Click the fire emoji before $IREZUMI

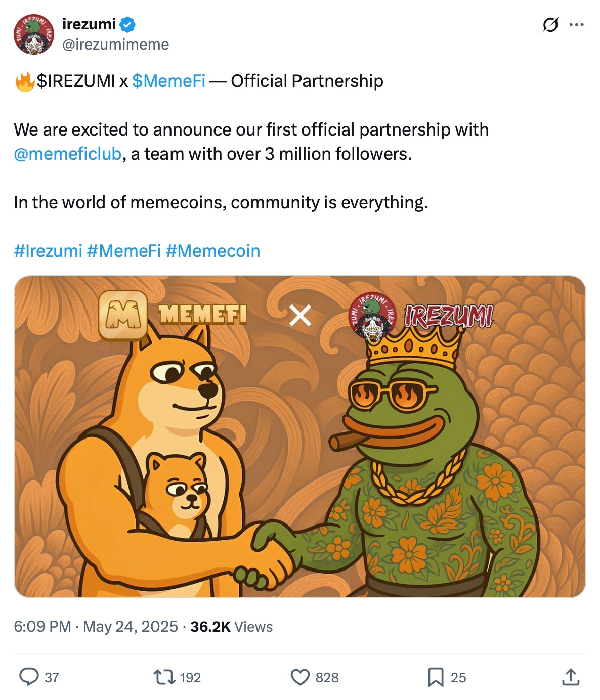pos(24,81)
